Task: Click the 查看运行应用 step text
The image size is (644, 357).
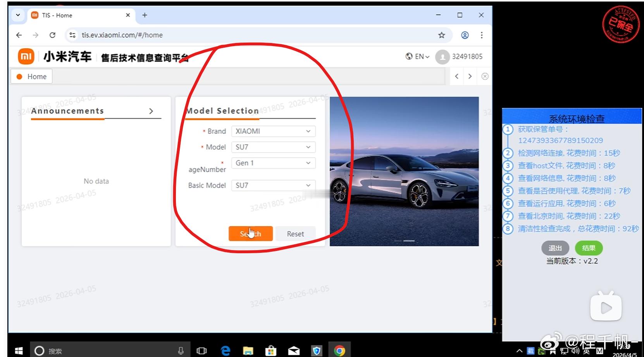Action: pos(567,204)
